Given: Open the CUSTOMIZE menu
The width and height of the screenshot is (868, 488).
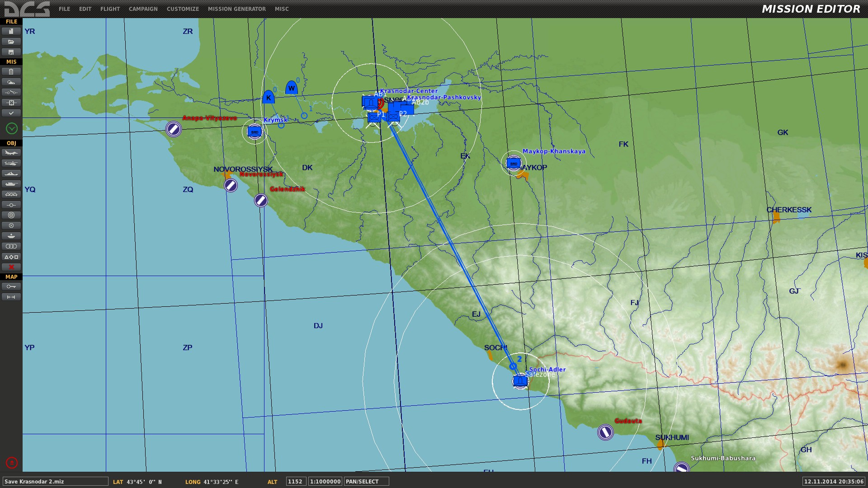Looking at the screenshot, I should coord(183,9).
